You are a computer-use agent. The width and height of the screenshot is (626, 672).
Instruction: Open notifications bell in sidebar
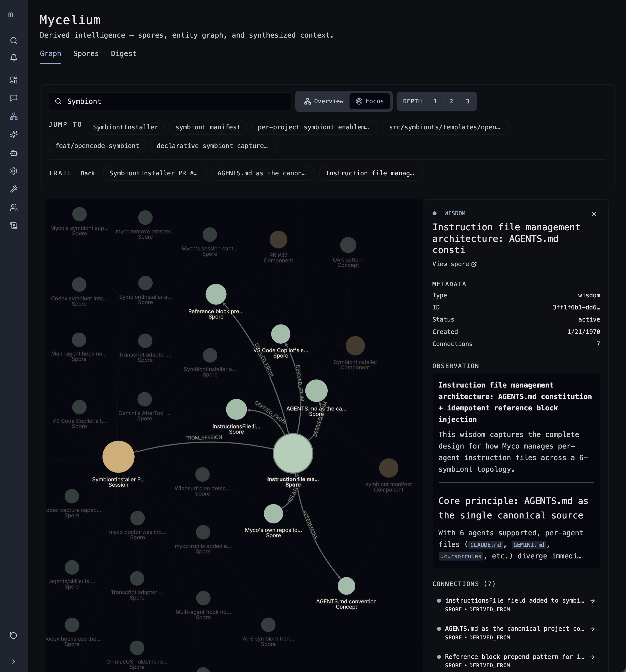click(13, 58)
